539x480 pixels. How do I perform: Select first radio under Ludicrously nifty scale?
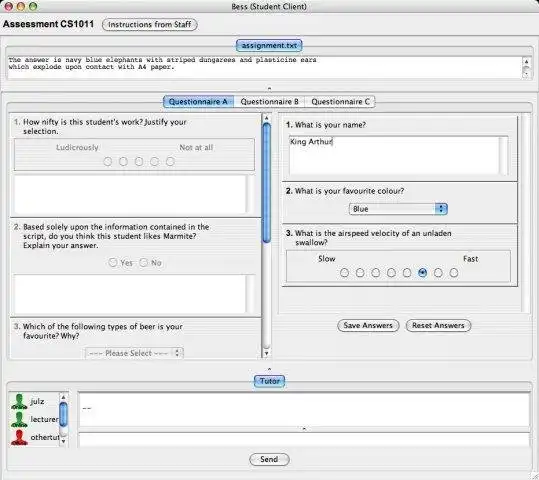(x=108, y=161)
